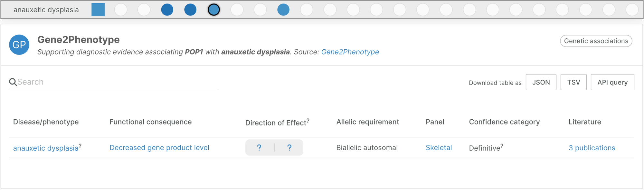Click the blue GP avatar icon
The width and height of the screenshot is (644, 190).
coord(19,45)
